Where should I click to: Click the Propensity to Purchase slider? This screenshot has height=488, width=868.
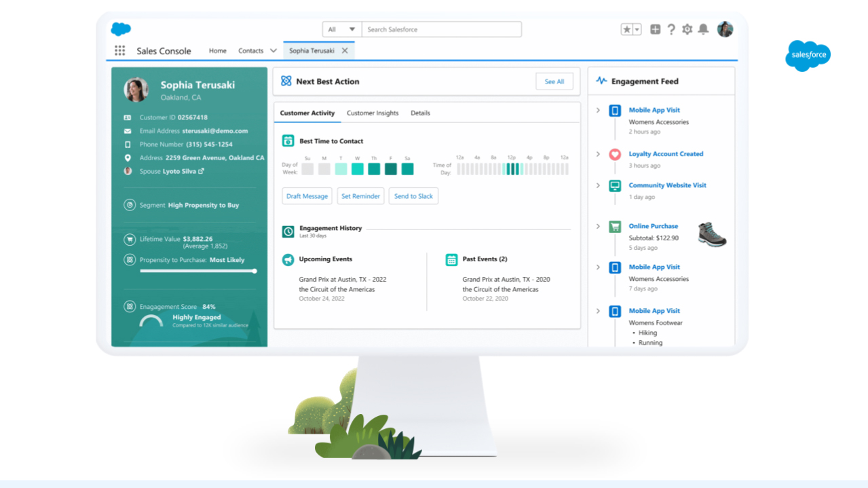pos(198,271)
